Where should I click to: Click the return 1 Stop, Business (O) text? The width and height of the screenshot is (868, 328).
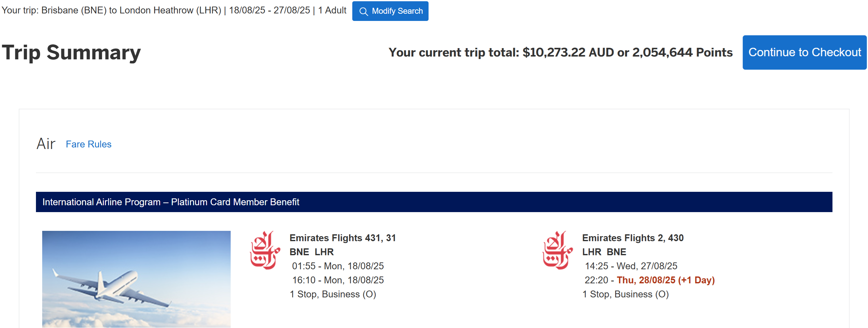click(625, 294)
